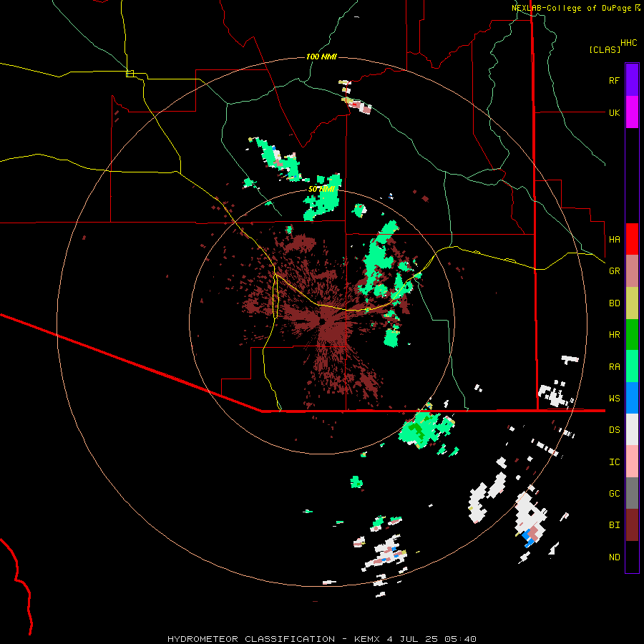Click the GC legend label

tap(614, 493)
